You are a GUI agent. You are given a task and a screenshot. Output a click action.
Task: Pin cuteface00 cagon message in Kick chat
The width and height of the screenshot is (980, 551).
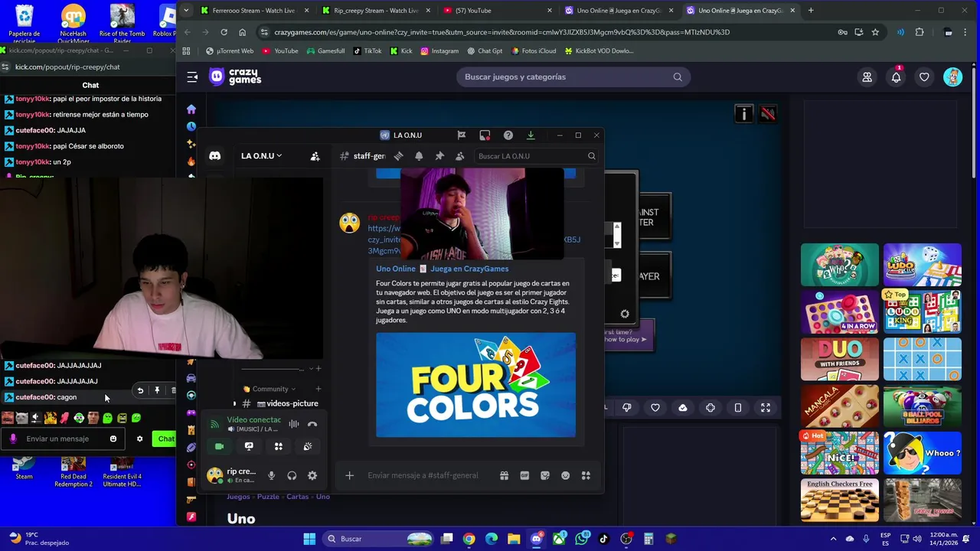[x=157, y=390]
